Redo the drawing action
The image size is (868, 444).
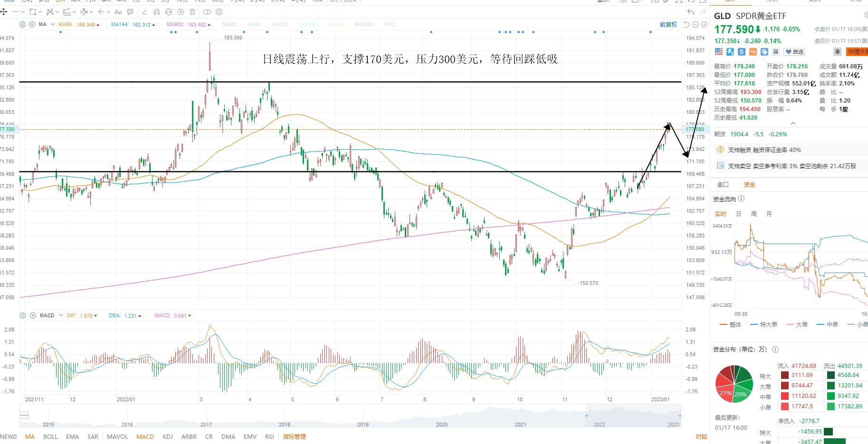pos(703,12)
